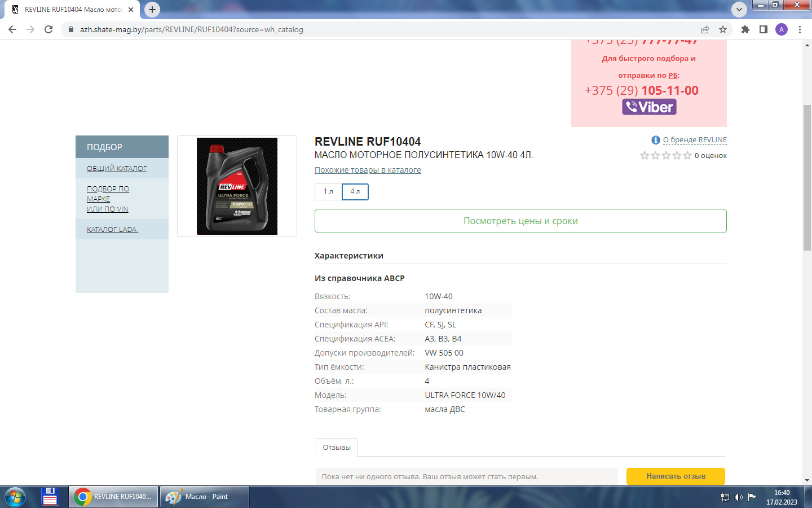Viewport: 812px width, 508px height.
Task: Switch to the Отзывы tab
Action: click(x=337, y=447)
